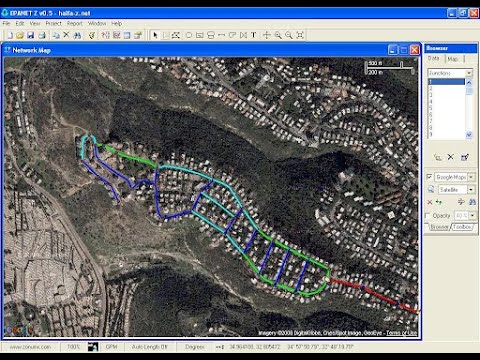The width and height of the screenshot is (480, 360).
Task: Select the Add Pump tool
Action: [x=232, y=35]
